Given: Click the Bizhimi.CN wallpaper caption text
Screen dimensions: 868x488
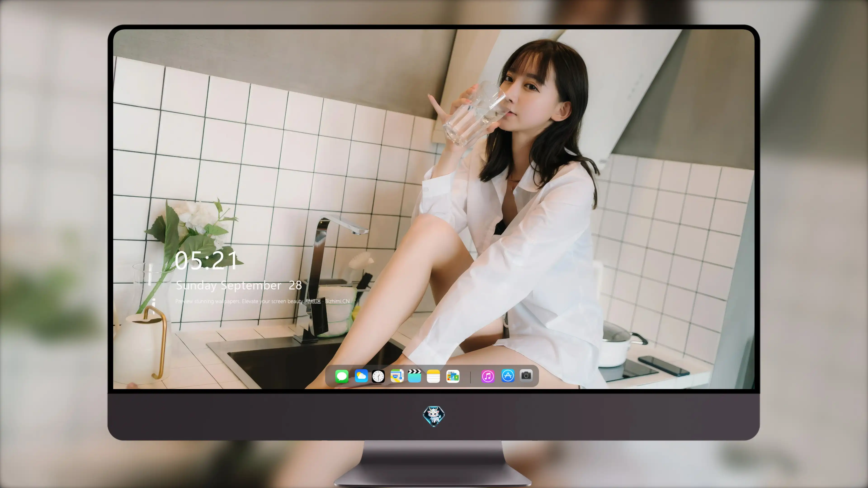Looking at the screenshot, I should point(262,301).
